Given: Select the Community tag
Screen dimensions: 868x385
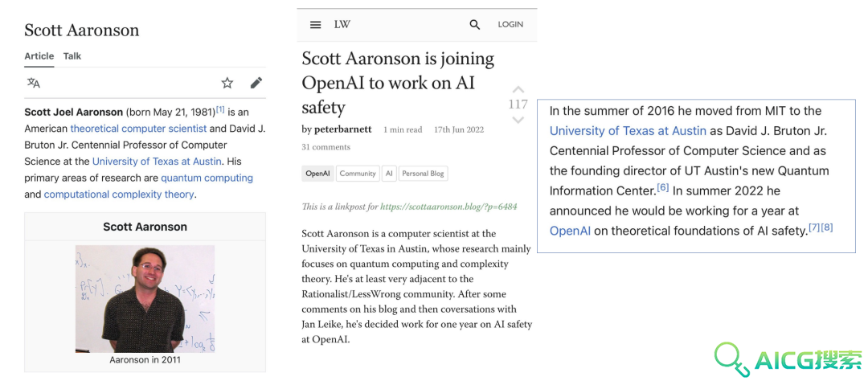Looking at the screenshot, I should point(358,174).
